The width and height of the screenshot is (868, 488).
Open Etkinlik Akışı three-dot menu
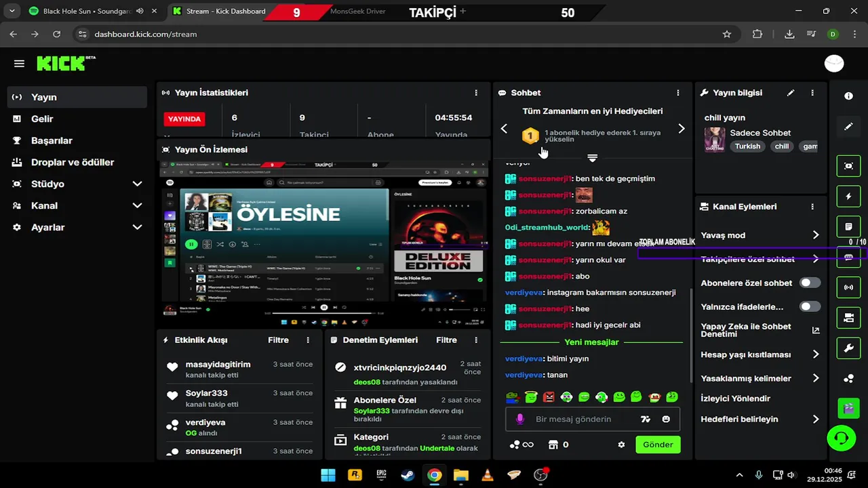pos(308,340)
